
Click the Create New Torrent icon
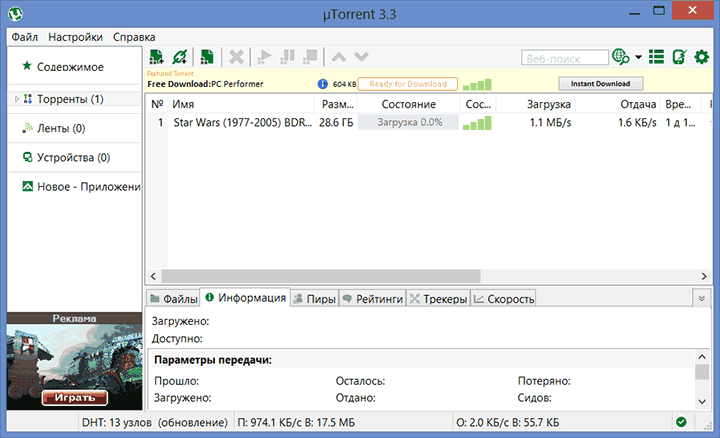point(207,57)
